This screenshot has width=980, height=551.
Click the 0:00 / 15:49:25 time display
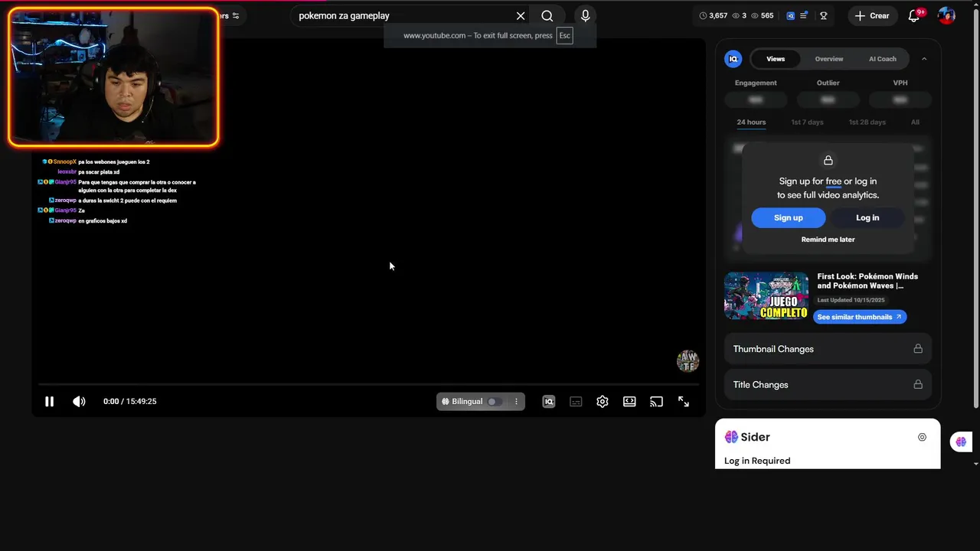pyautogui.click(x=130, y=401)
